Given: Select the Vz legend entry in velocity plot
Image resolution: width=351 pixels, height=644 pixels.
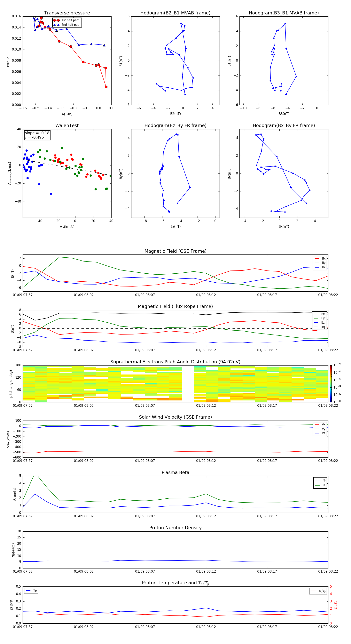Looking at the screenshot, I should (320, 433).
